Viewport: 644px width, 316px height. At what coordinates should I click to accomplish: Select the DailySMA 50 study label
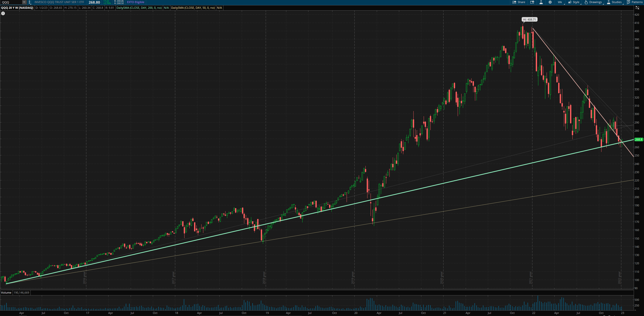[193, 8]
